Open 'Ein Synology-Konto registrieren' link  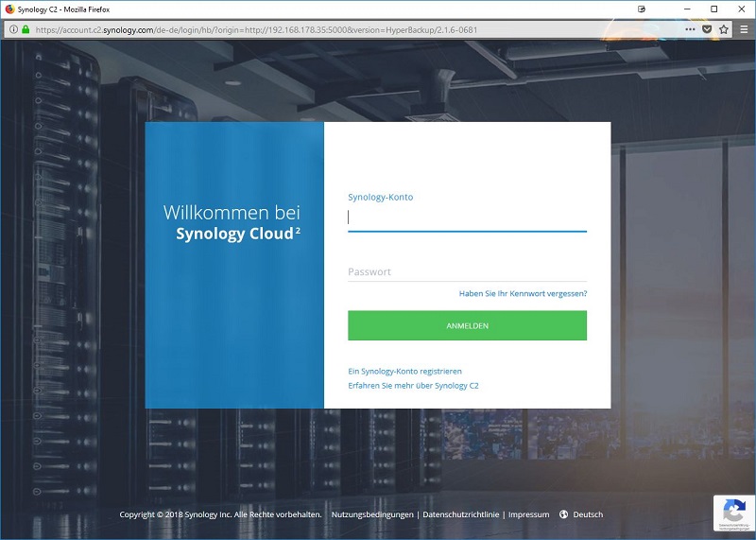pos(405,371)
